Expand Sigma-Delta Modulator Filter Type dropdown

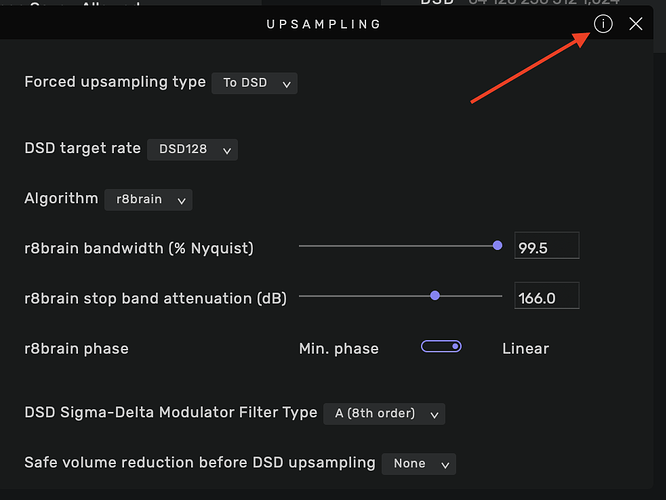pos(384,413)
